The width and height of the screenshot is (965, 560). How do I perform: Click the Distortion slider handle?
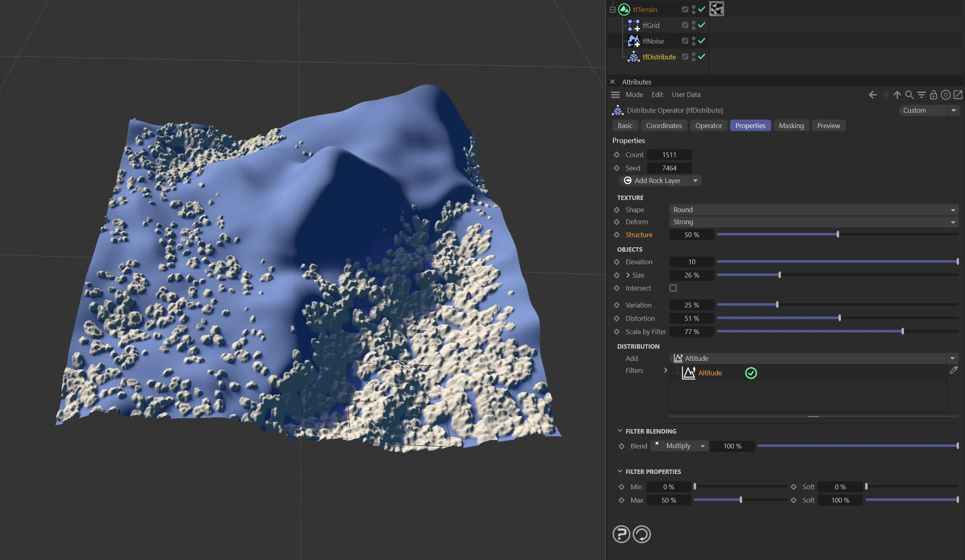839,318
